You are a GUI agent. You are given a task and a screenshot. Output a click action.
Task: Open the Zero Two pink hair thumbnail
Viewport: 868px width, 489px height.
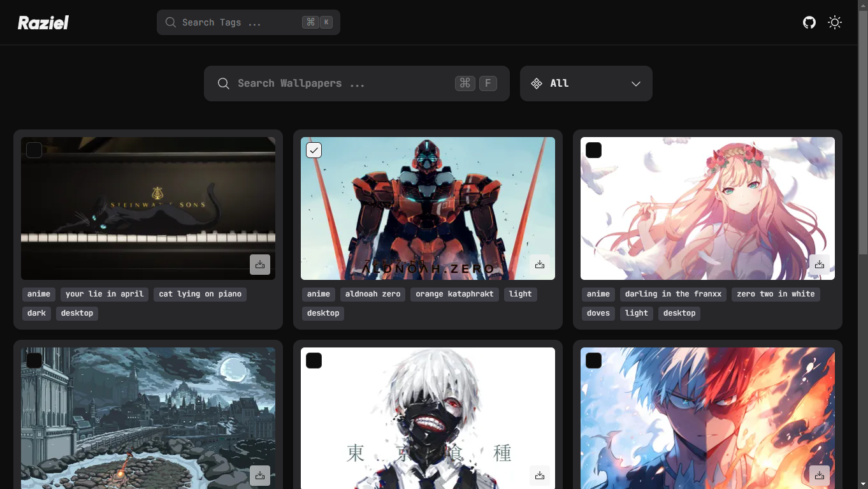pos(707,208)
